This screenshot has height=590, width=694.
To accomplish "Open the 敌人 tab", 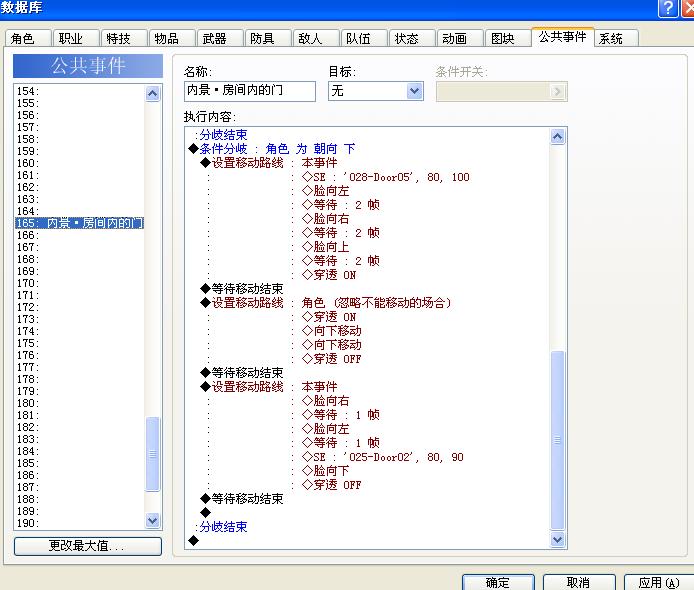I will [x=316, y=39].
